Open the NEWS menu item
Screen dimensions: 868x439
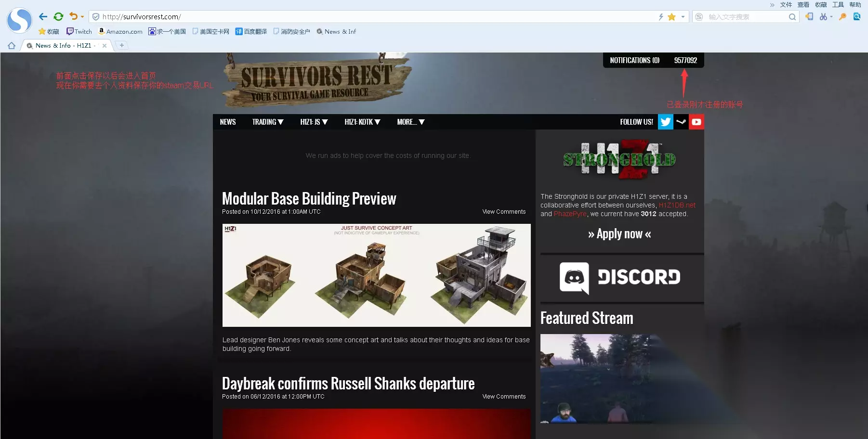[x=228, y=122]
